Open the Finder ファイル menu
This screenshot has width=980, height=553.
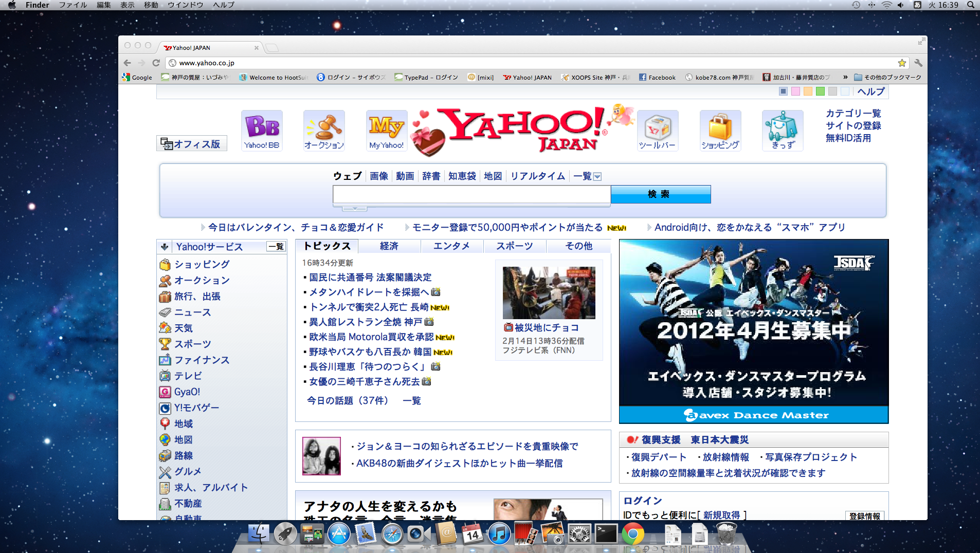[x=72, y=5]
